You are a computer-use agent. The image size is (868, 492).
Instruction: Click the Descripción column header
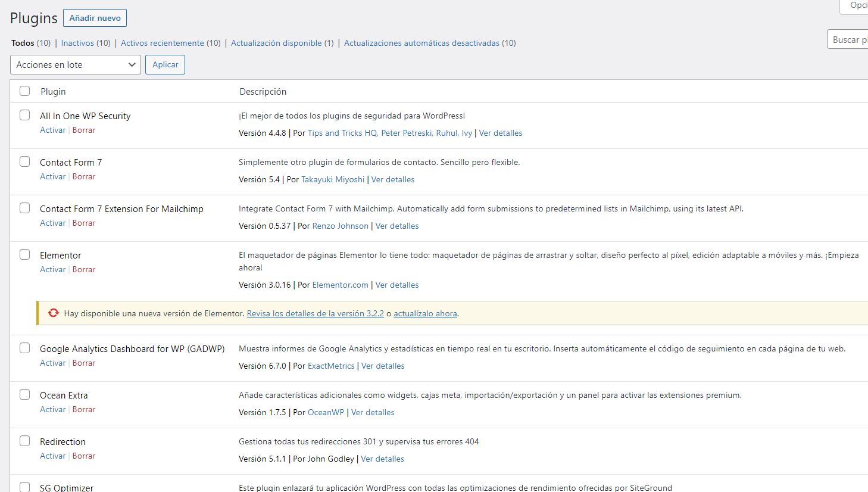(x=263, y=91)
